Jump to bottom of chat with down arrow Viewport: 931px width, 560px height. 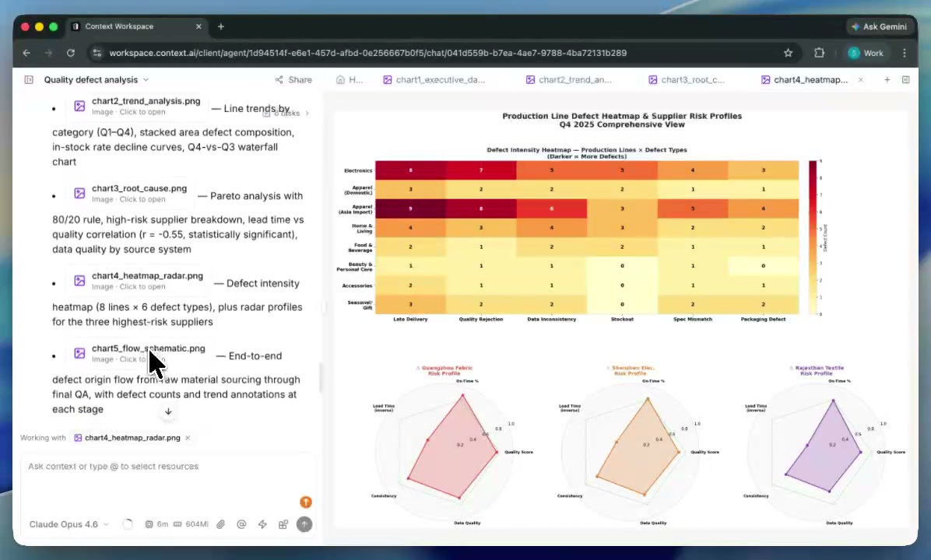tap(168, 411)
